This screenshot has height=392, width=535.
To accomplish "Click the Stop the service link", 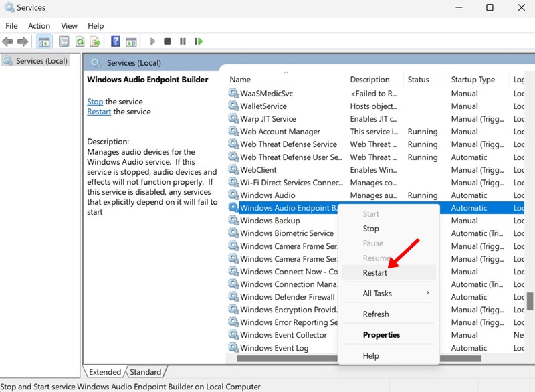I will (x=95, y=102).
